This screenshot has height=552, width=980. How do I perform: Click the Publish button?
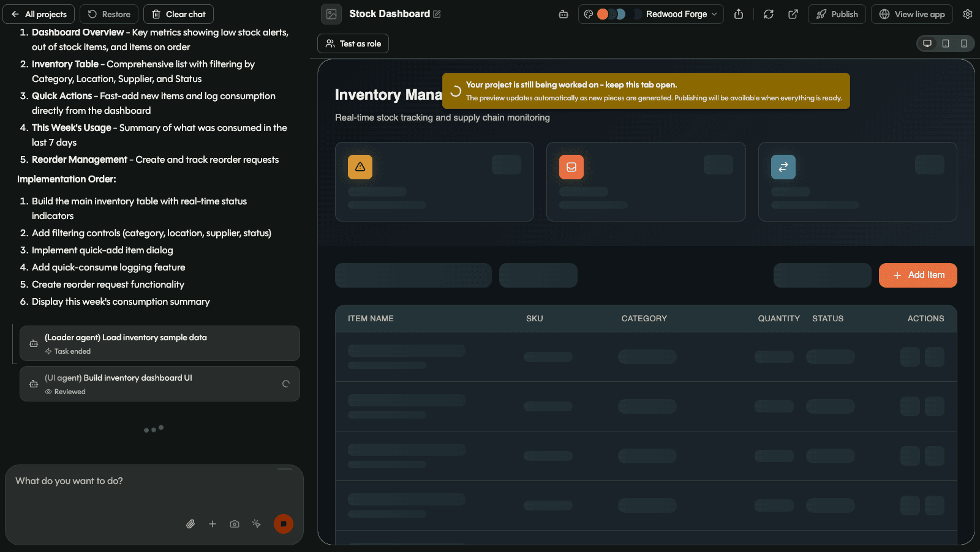tap(837, 14)
